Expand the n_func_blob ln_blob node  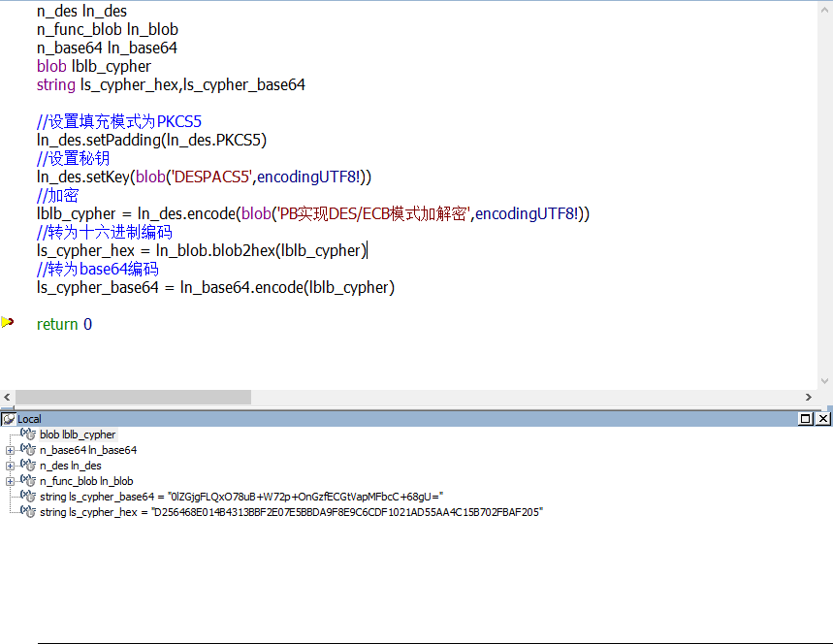coord(10,481)
